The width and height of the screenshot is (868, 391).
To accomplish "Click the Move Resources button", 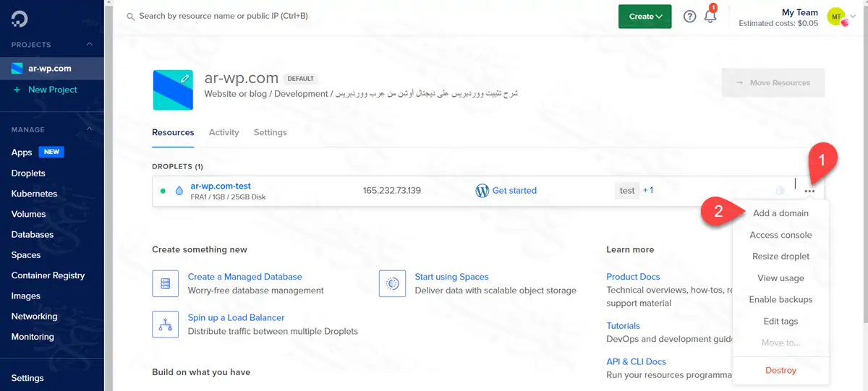I will pyautogui.click(x=773, y=83).
